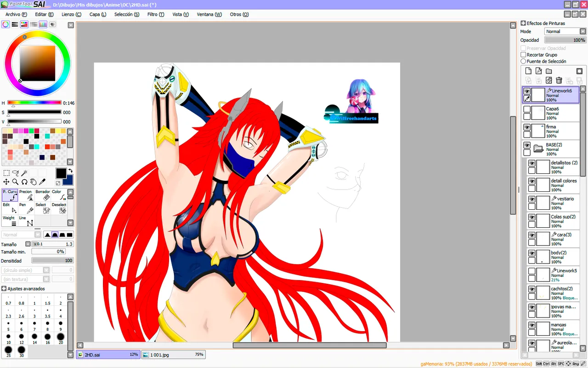Open the Filtro menu

tap(156, 14)
